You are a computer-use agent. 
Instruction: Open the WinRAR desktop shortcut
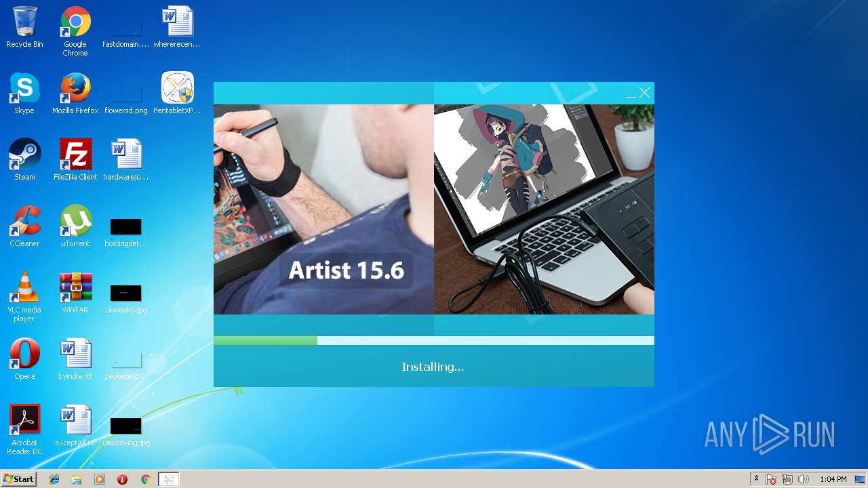tap(75, 293)
